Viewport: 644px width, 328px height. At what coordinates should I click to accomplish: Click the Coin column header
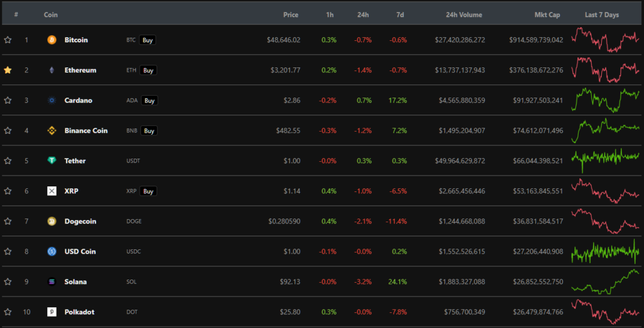click(x=51, y=14)
